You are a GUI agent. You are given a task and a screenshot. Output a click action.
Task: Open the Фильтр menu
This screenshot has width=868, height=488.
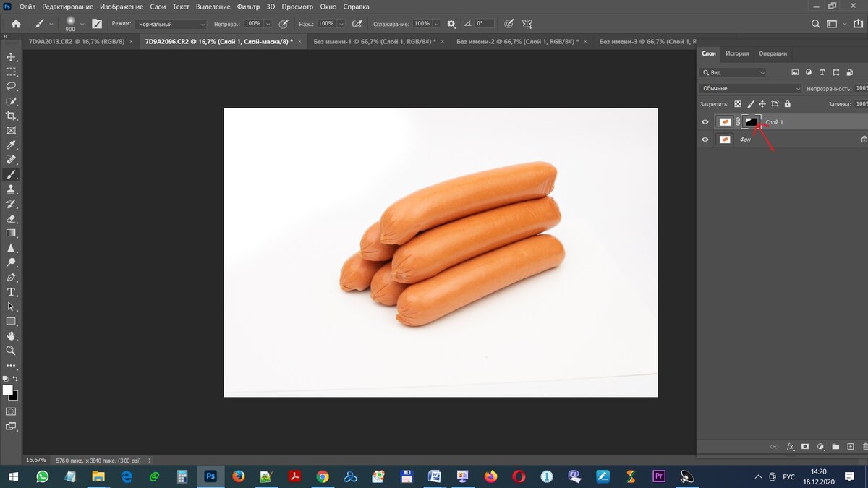(248, 7)
